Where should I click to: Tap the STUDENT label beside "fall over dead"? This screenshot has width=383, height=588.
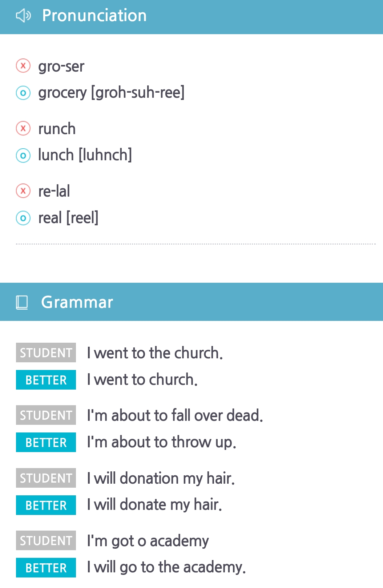point(46,415)
